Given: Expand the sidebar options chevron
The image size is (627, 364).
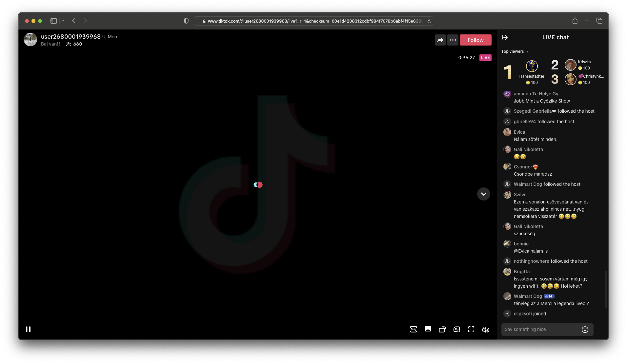Looking at the screenshot, I should (x=63, y=21).
